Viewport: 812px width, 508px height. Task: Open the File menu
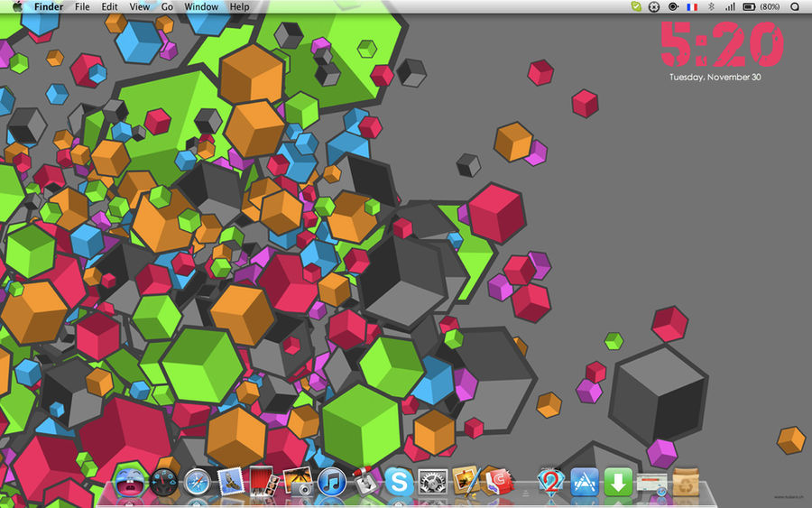pos(82,6)
